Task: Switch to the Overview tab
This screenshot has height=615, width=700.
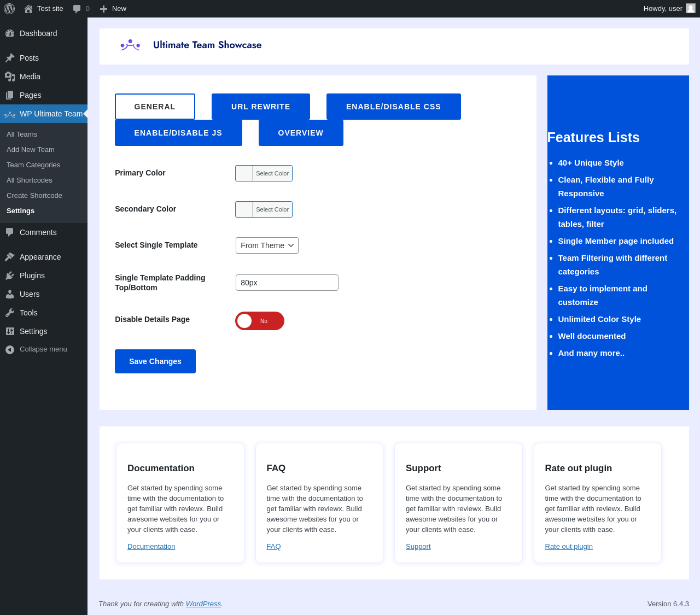Action: click(301, 133)
